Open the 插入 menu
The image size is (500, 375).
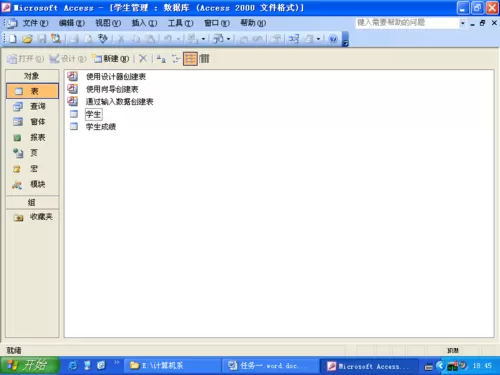point(144,23)
